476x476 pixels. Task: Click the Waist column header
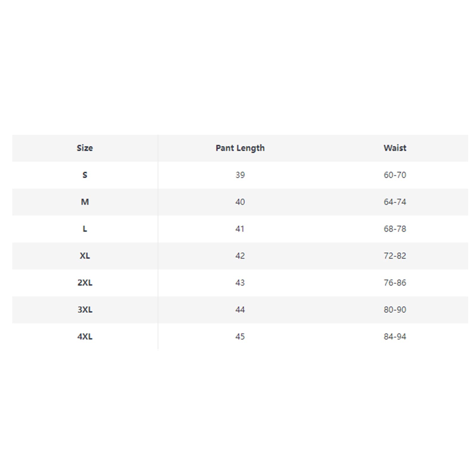click(x=395, y=148)
